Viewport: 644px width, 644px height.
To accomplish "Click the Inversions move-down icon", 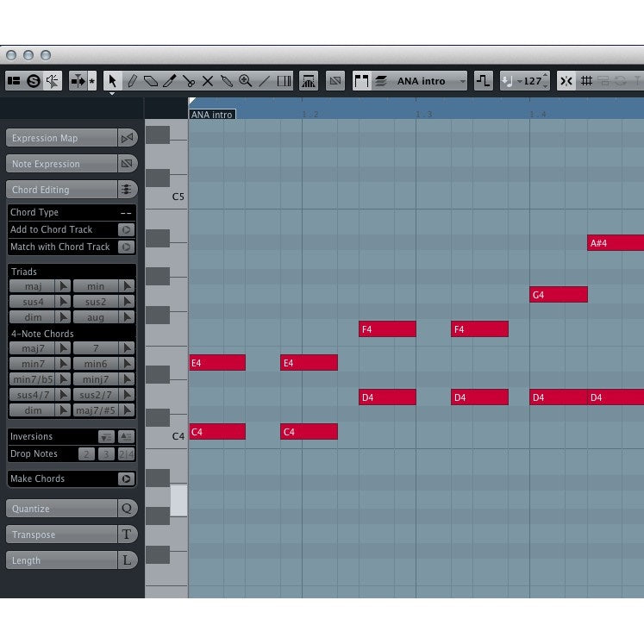I will tap(106, 436).
